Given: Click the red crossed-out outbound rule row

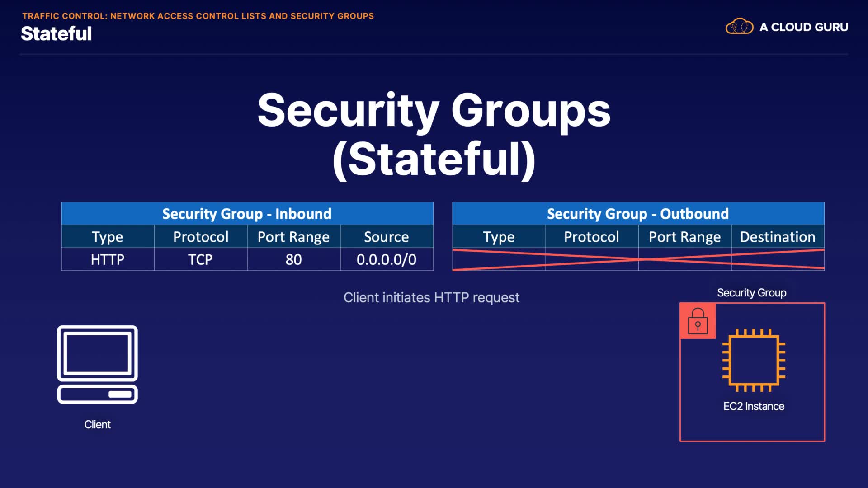Looking at the screenshot, I should coord(638,259).
